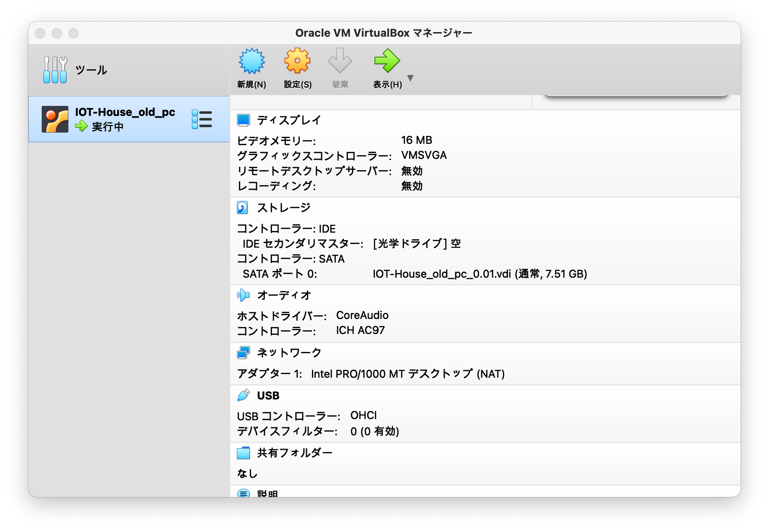769x532 pixels.
Task: Open dropdown arrow next to Show button
Action: click(410, 78)
